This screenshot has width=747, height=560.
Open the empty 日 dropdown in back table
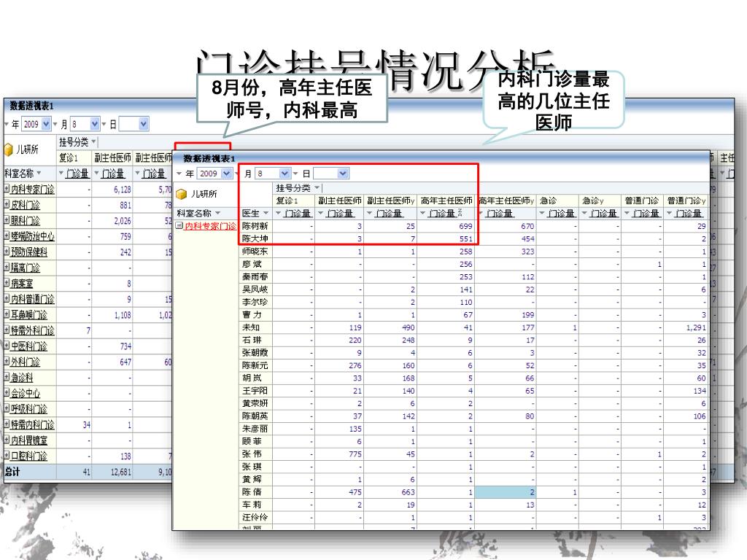click(143, 125)
